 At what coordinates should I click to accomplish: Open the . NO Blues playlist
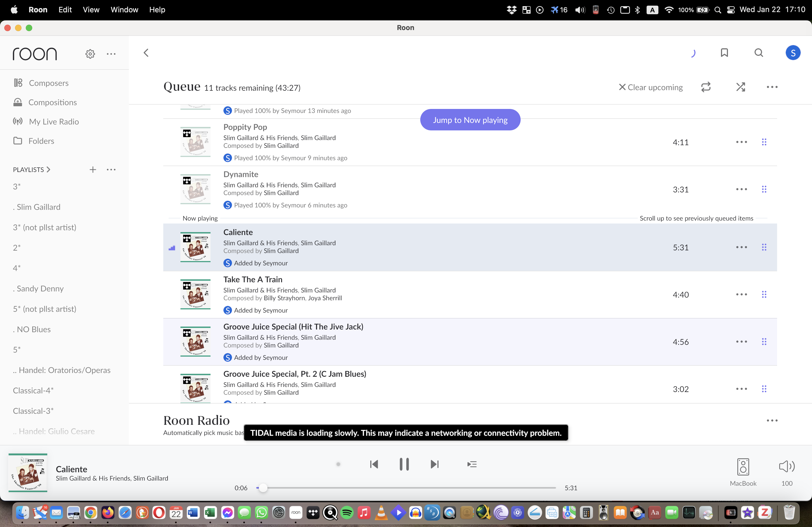[32, 329]
